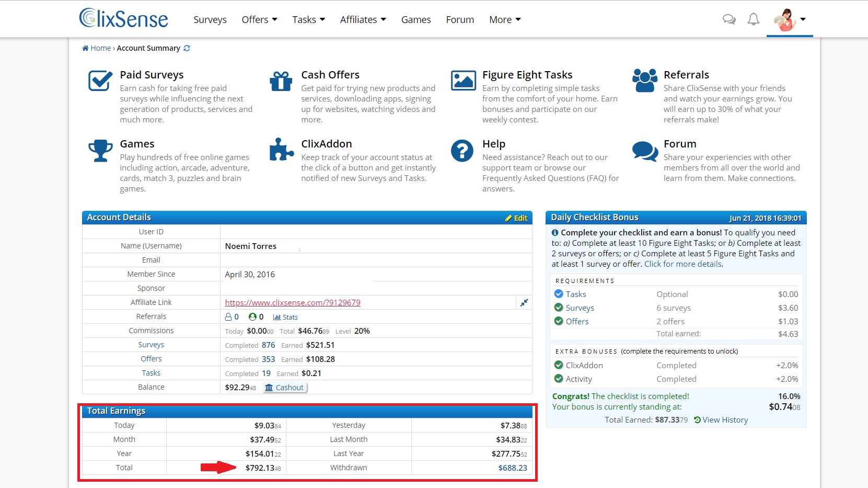Viewport: 868px width, 488px height.
Task: Click the Figure Eight Tasks image icon
Action: click(x=463, y=81)
